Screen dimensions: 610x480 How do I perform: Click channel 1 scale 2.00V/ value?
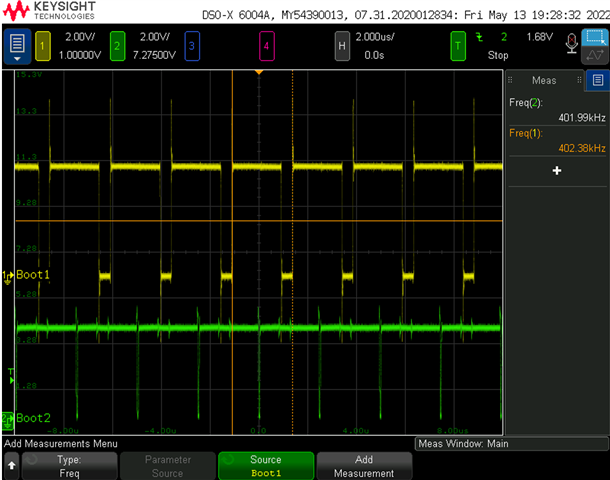pyautogui.click(x=80, y=37)
